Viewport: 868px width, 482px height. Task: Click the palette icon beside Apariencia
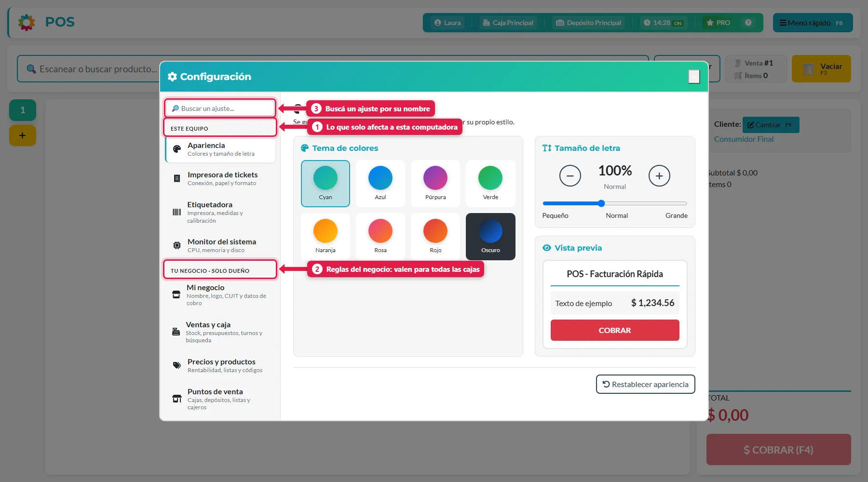[177, 149]
